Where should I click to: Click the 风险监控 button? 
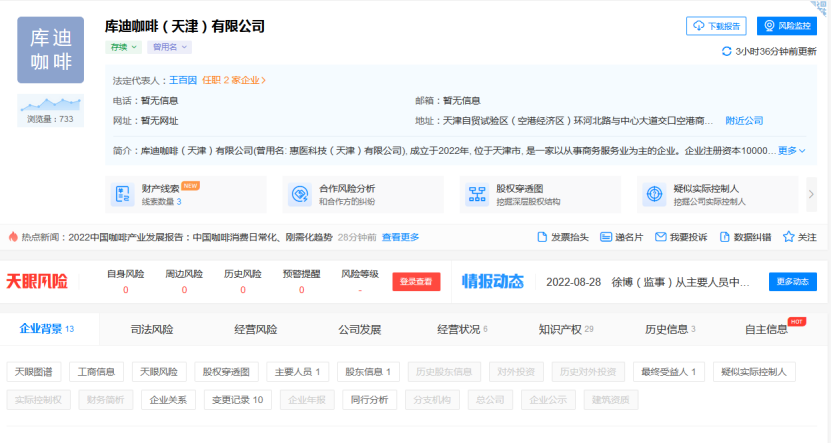(x=786, y=26)
